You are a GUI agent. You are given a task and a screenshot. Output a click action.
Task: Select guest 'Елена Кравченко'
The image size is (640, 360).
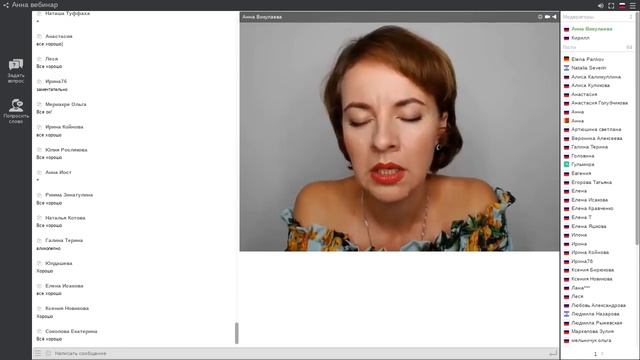(x=592, y=208)
